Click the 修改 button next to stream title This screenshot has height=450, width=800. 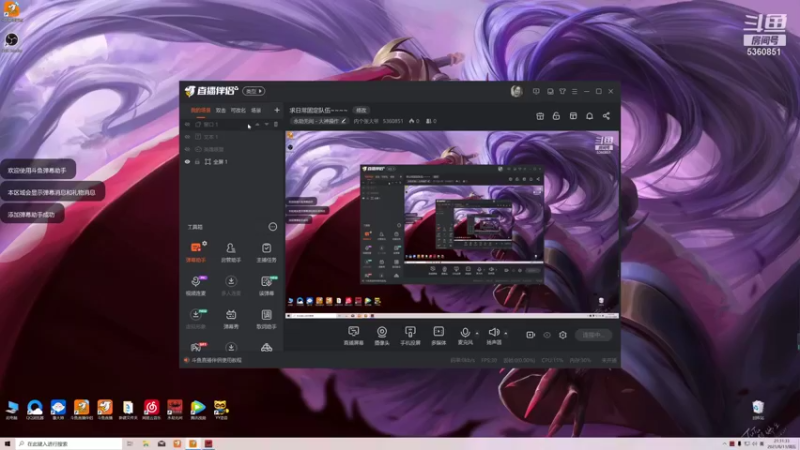coord(361,110)
